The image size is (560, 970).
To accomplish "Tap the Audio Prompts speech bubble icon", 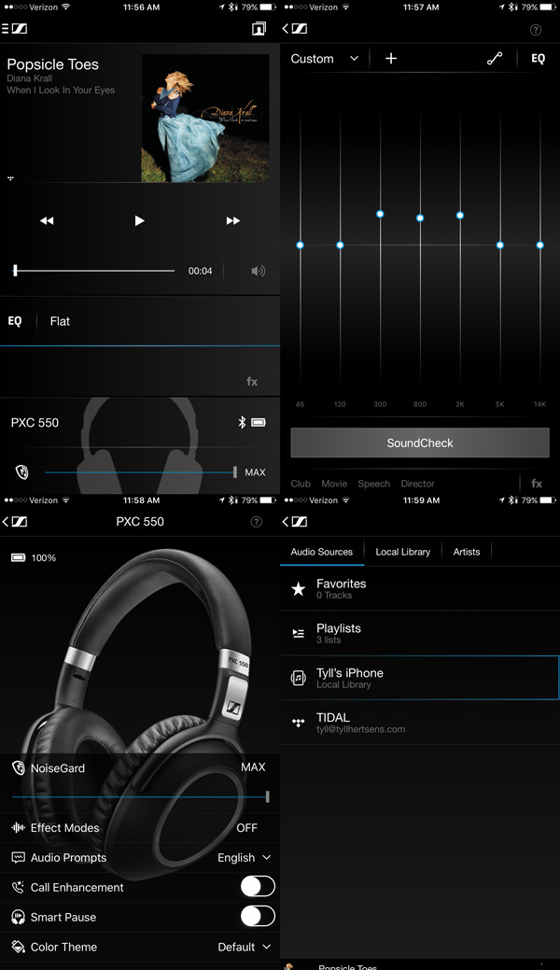I will pyautogui.click(x=19, y=857).
